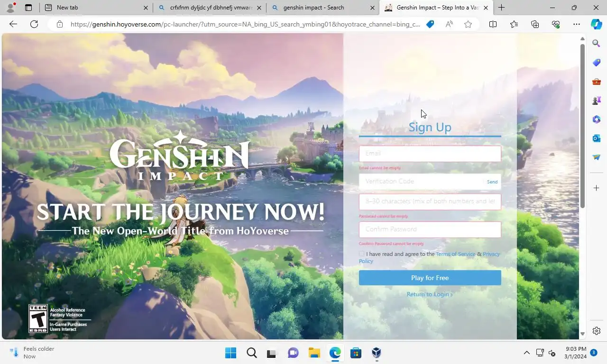Close the New tab tab
This screenshot has height=364, width=607.
tap(146, 8)
